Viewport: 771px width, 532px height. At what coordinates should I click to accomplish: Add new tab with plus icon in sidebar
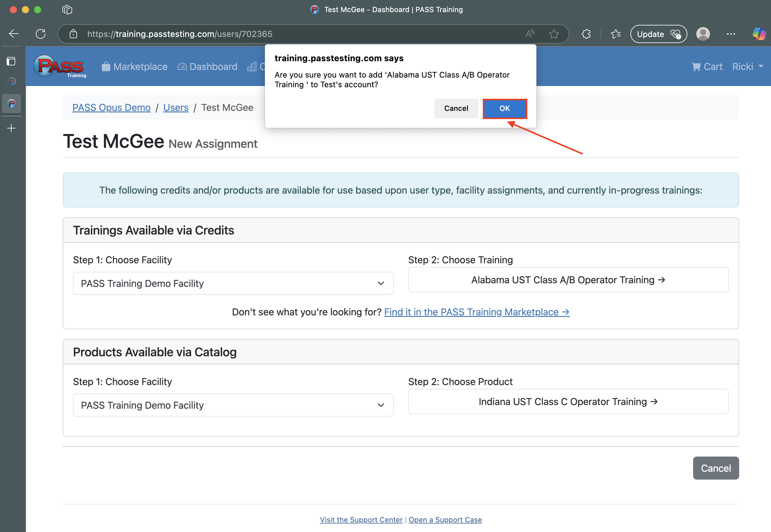(11, 128)
